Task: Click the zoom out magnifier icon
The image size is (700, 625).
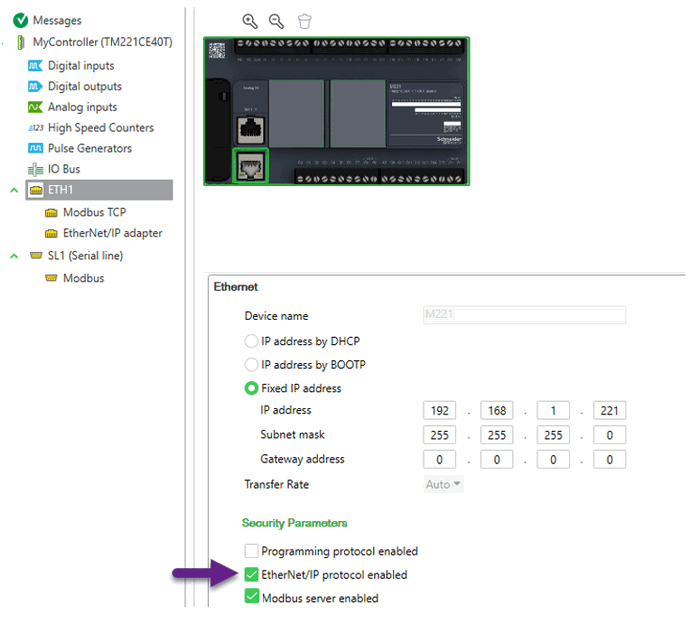Action: point(276,21)
